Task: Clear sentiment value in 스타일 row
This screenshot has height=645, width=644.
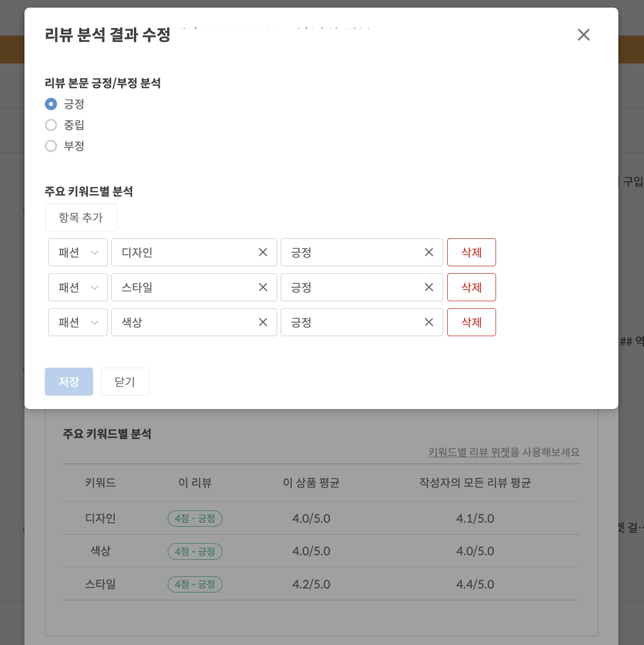Action: [429, 287]
